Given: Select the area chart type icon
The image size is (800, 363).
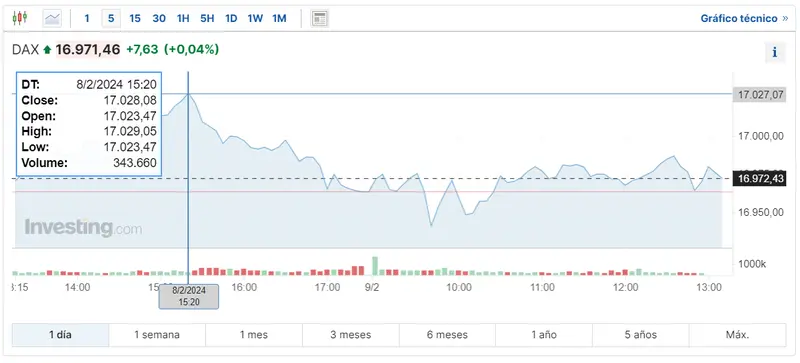Looking at the screenshot, I should coord(52,19).
